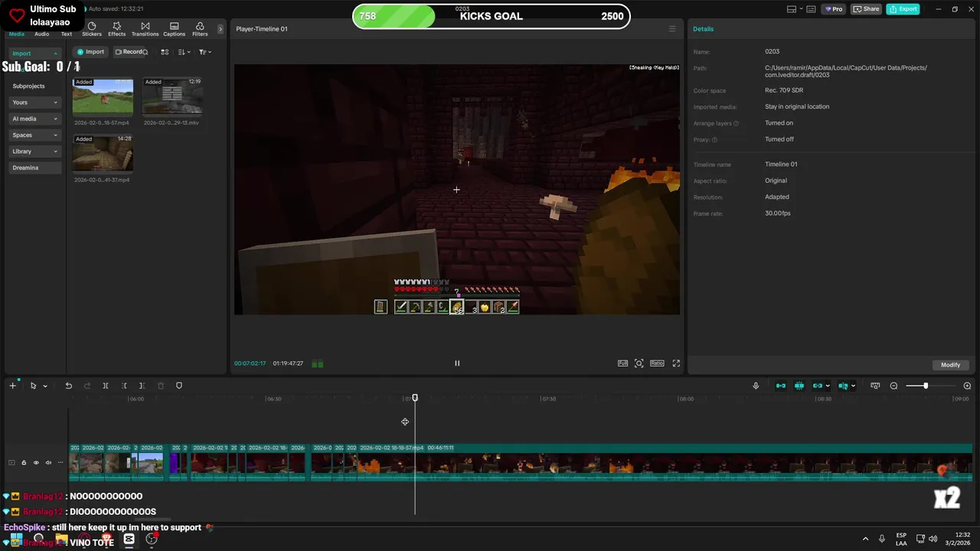This screenshot has height=551, width=980.
Task: Toggle main track magnet snapping
Action: click(x=781, y=386)
